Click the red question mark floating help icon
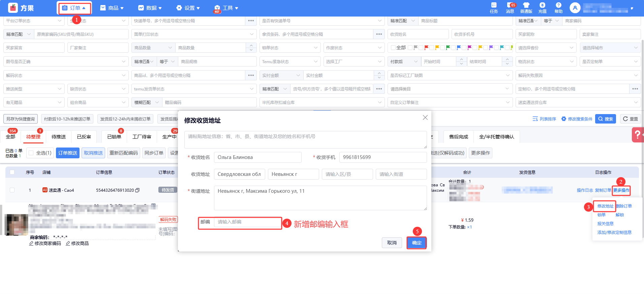This screenshot has height=294, width=644. 637,135
